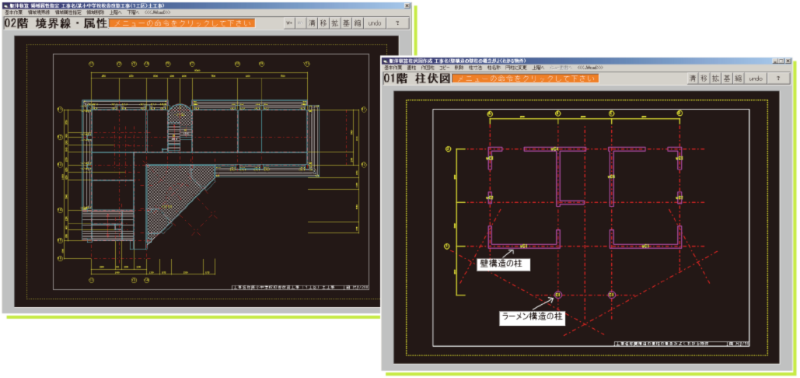Click 清 redraw button in 01階 柱伏図 window
The width and height of the screenshot is (800, 378).
click(692, 79)
